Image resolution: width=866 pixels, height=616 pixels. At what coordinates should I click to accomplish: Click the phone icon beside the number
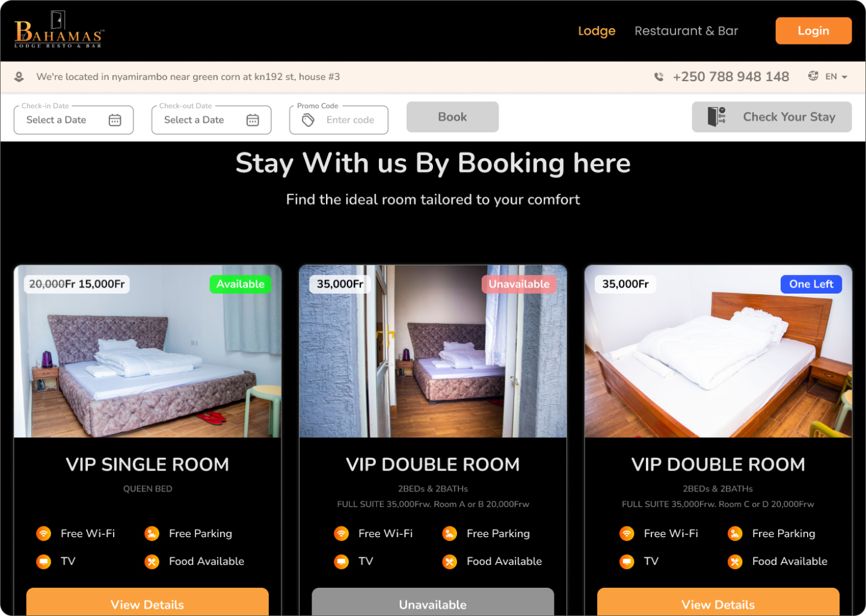pos(659,77)
